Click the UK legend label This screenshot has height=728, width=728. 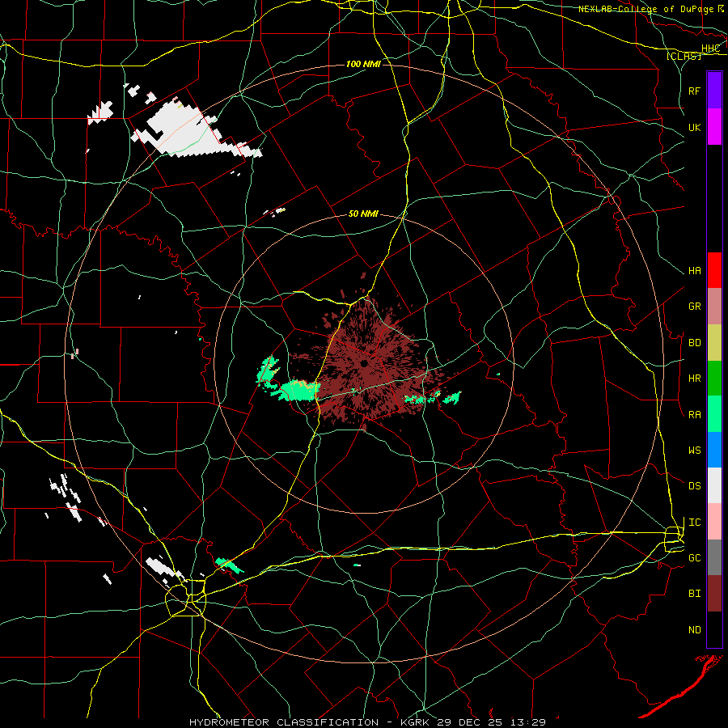[x=695, y=127]
